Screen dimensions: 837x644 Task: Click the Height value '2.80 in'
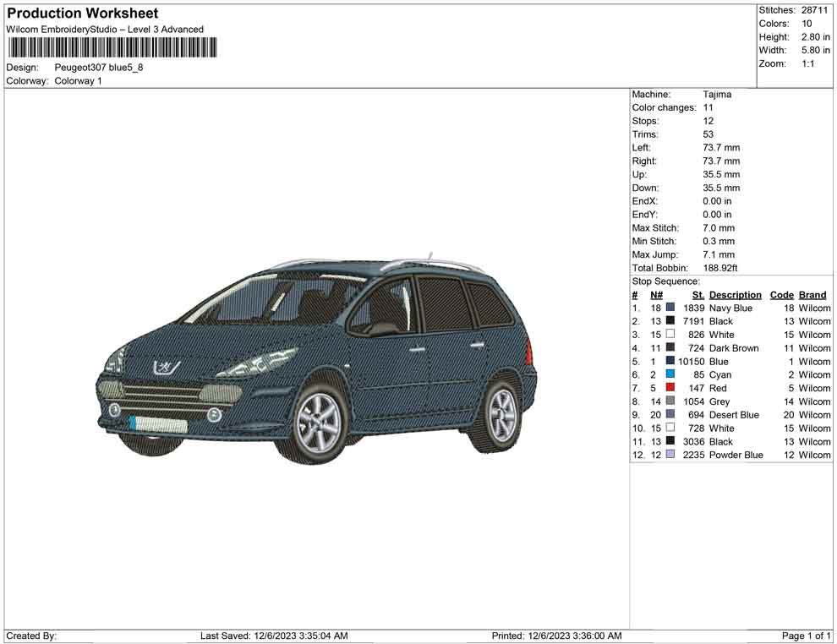point(815,37)
